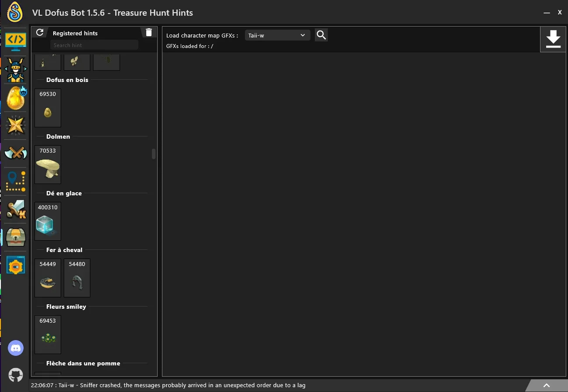Open the golden Dofus egg sidebar icon
Viewport: 568px width, 392px height.
[16, 97]
